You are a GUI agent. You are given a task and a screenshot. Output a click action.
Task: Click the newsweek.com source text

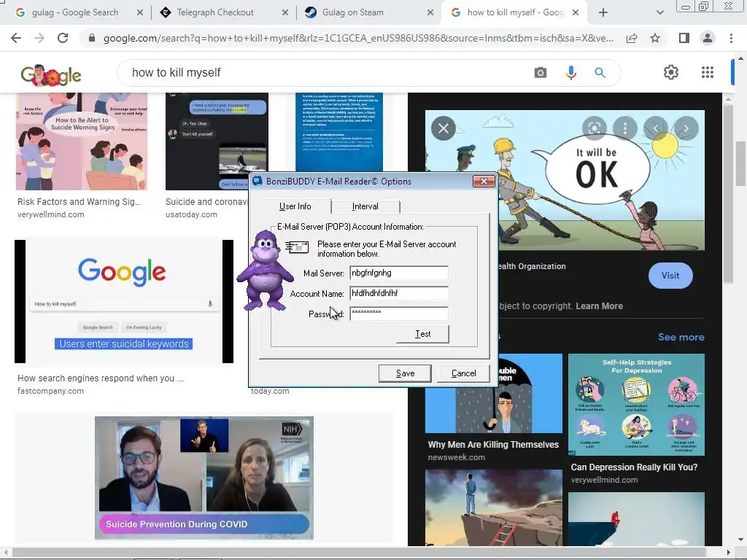pyautogui.click(x=457, y=457)
